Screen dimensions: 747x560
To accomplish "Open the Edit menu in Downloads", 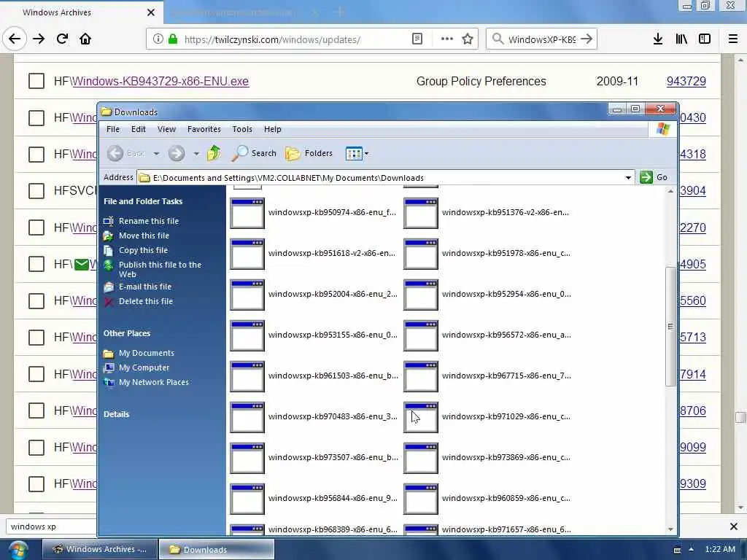I will click(139, 129).
